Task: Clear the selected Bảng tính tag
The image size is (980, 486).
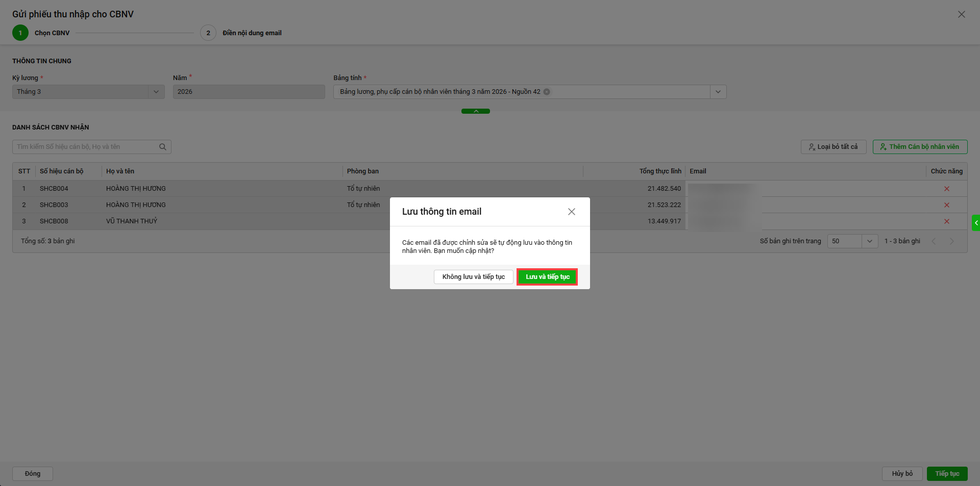Action: coord(547,92)
